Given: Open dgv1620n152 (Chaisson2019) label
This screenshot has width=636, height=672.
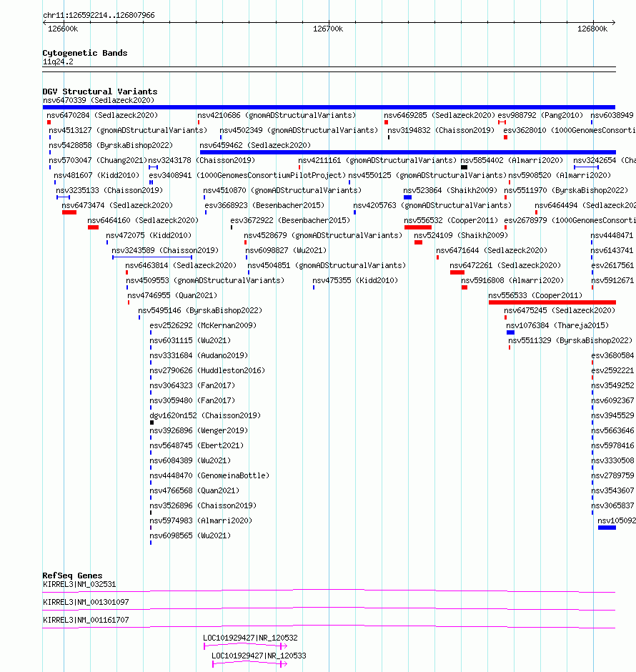Looking at the screenshot, I should [205, 415].
